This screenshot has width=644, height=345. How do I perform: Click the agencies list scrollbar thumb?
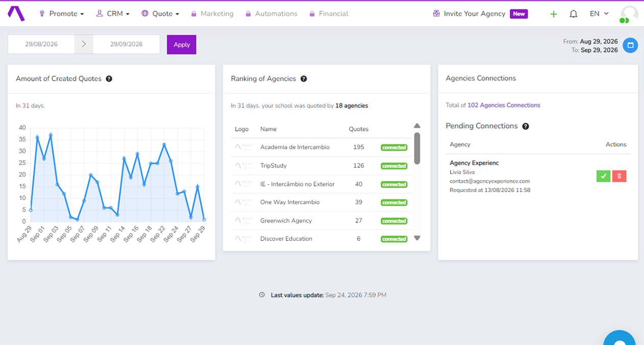[x=417, y=148]
